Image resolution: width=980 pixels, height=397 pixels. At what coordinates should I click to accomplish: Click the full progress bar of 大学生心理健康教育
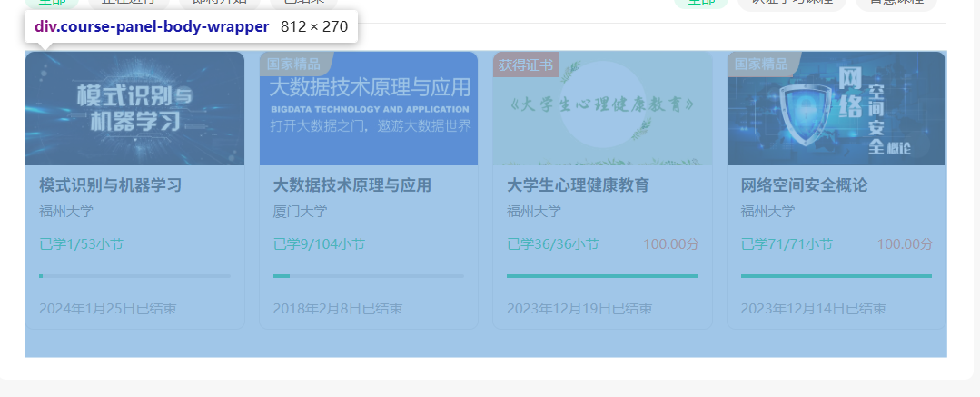point(602,275)
